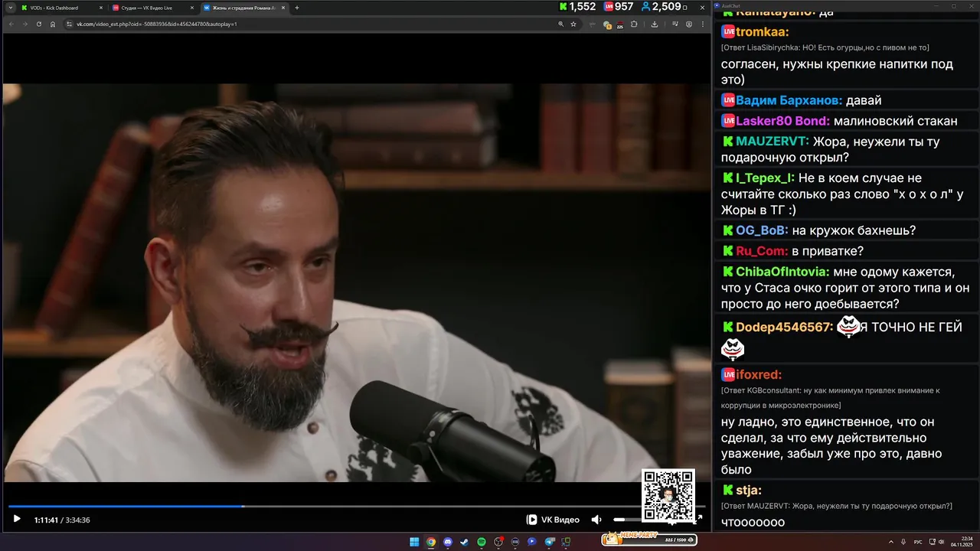This screenshot has width=980, height=551.
Task: Open the clock showing 22:34
Action: (962, 542)
